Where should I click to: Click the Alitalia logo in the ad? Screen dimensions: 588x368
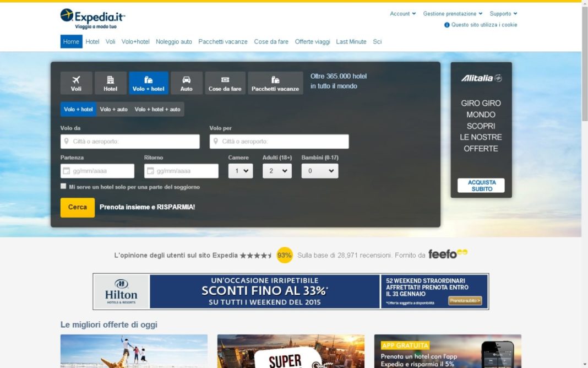click(x=481, y=78)
